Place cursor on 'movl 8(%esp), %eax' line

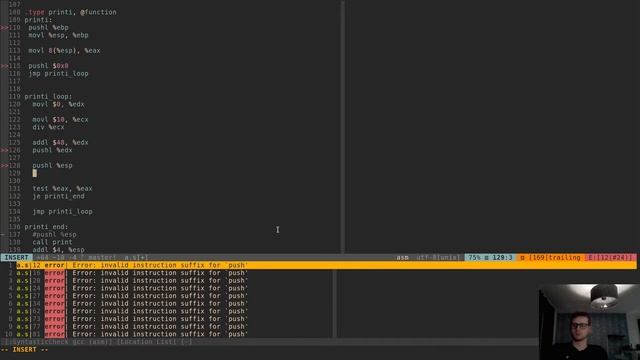(64, 51)
